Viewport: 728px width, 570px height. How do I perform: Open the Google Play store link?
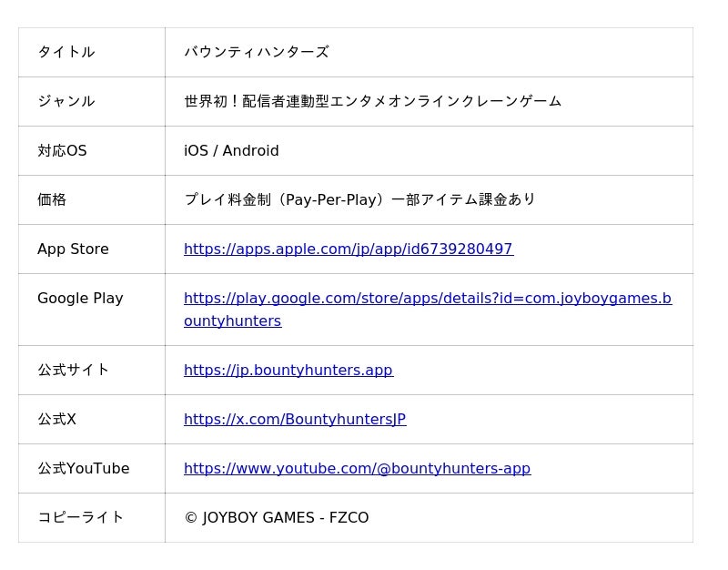(427, 299)
